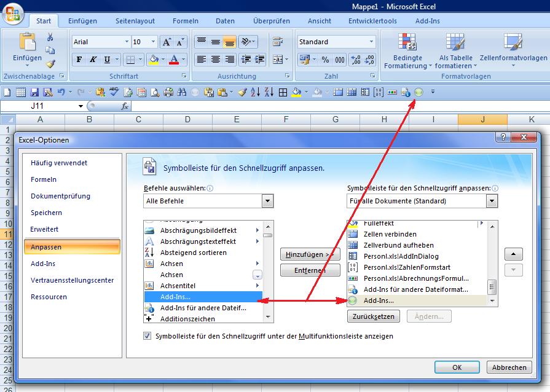Open the 'Für alle Dokumente (Standard)' dropdown
Image resolution: width=550 pixels, height=392 pixels.
click(492, 201)
